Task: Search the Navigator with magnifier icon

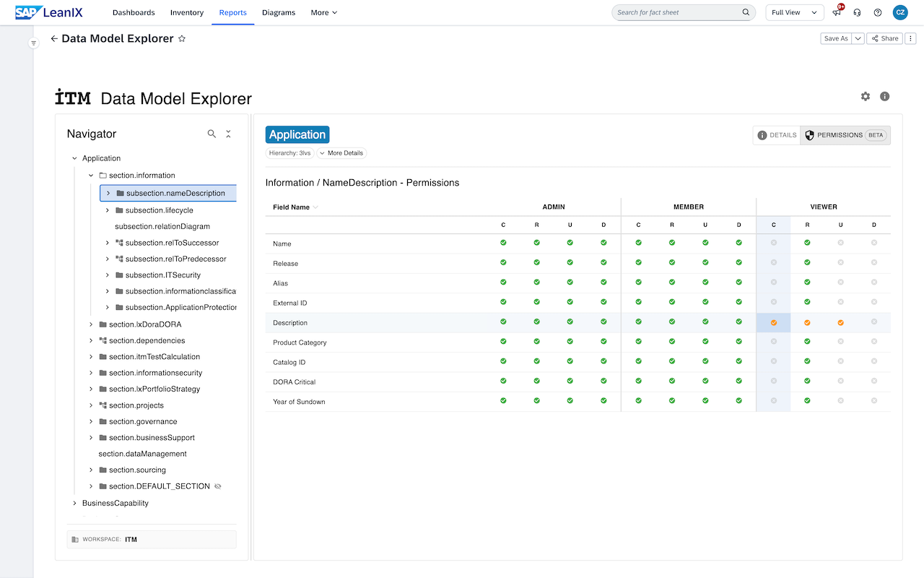Action: pos(212,134)
